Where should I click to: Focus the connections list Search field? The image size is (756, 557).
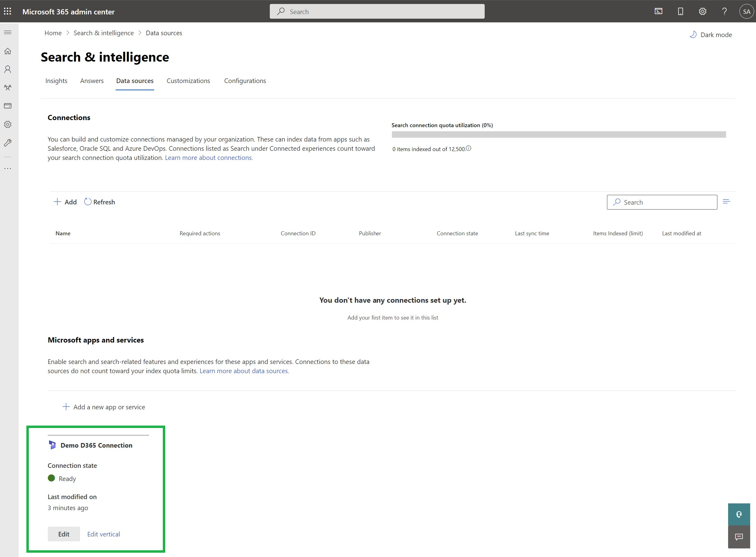(x=662, y=202)
